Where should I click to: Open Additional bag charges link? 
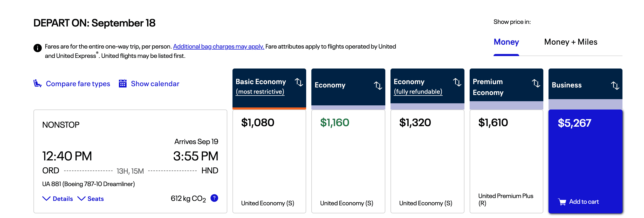tap(218, 46)
